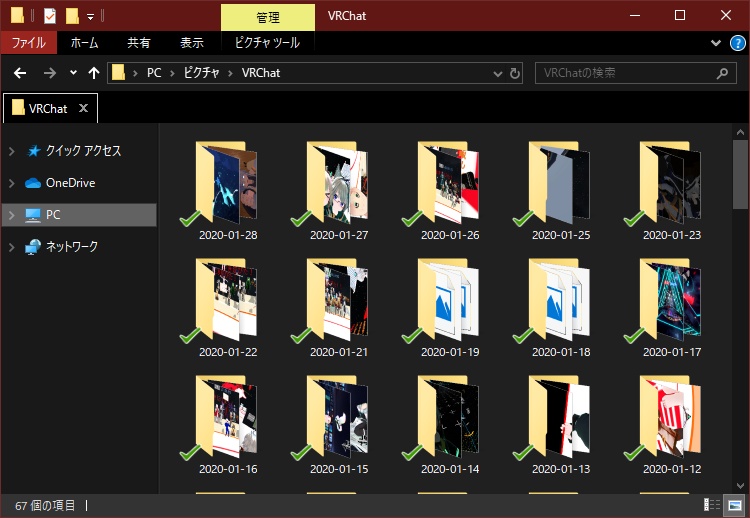This screenshot has width=750, height=518.
Task: Click the scrollbar down arrow
Action: pos(740,485)
